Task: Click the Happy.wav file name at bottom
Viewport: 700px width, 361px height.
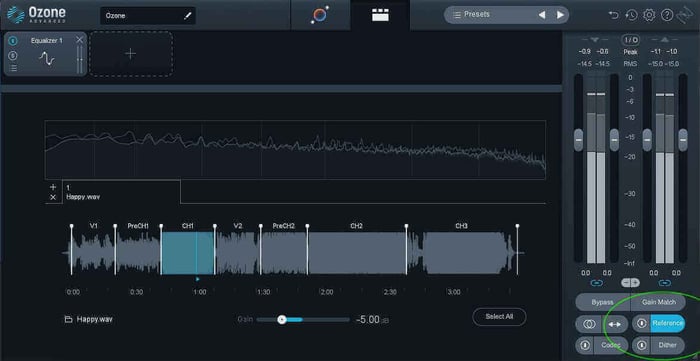Action: (x=94, y=320)
